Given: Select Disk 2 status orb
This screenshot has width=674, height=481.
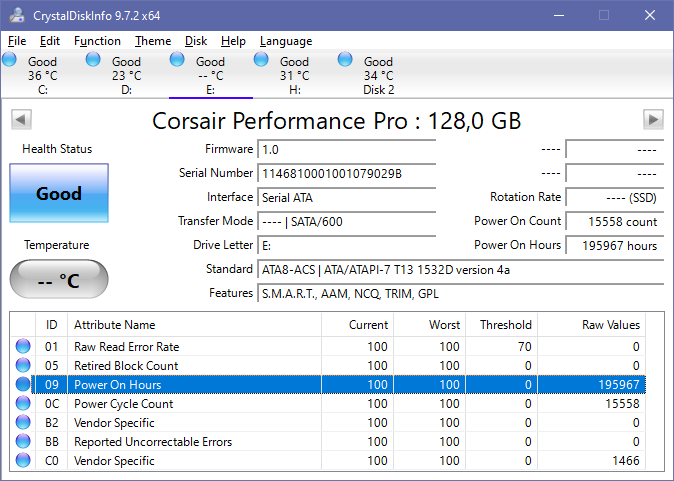Looking at the screenshot, I should click(346, 61).
